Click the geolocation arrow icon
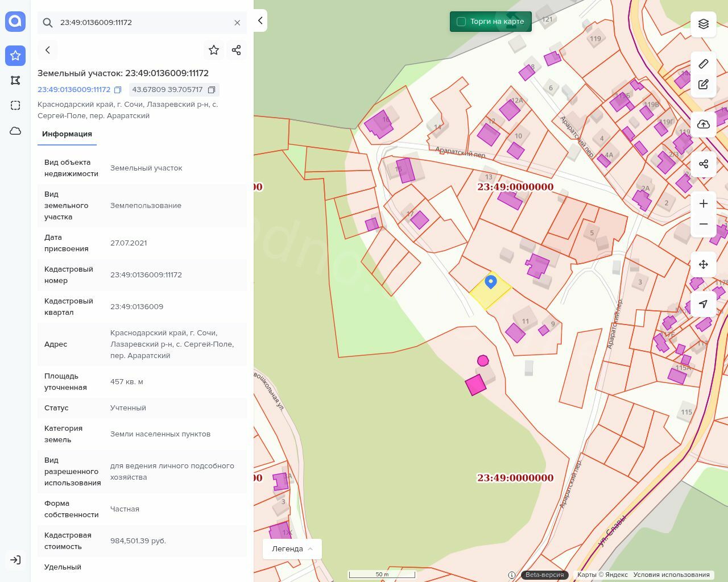Image resolution: width=728 pixels, height=582 pixels. tap(704, 304)
